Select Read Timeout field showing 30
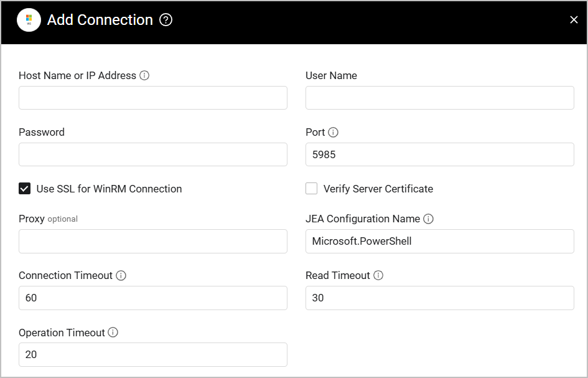This screenshot has height=378, width=588. tap(439, 298)
